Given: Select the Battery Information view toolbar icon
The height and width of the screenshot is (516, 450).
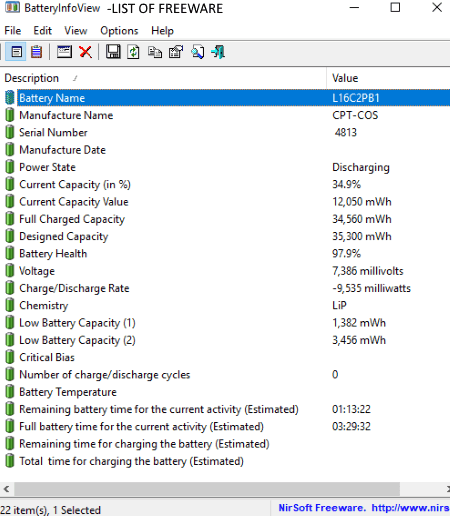Looking at the screenshot, I should click(x=16, y=52).
